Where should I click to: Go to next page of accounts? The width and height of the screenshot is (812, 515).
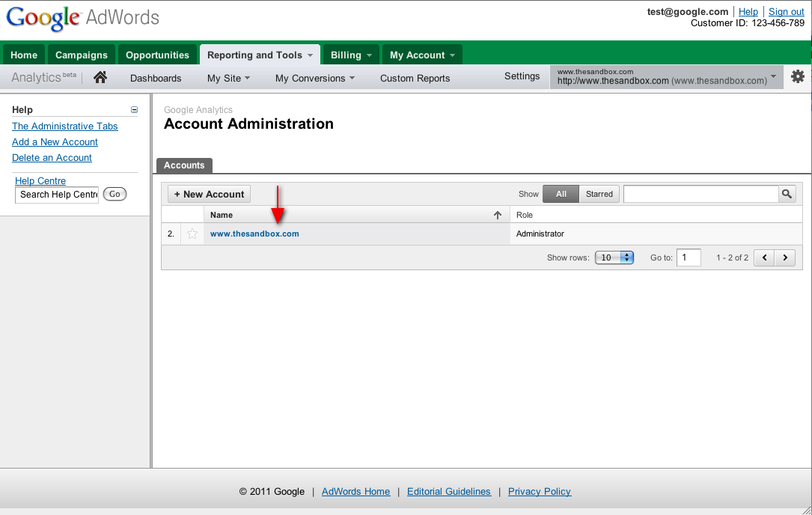coord(785,257)
